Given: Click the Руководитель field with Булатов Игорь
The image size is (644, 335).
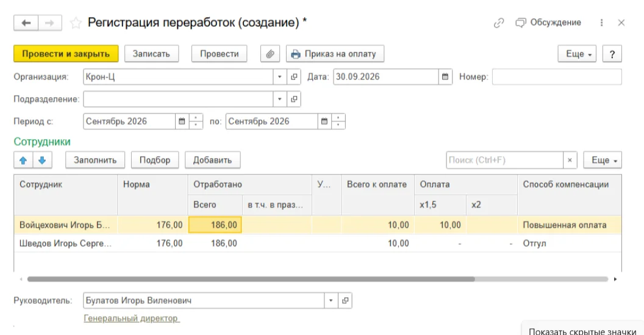Looking at the screenshot, I should (x=204, y=300).
